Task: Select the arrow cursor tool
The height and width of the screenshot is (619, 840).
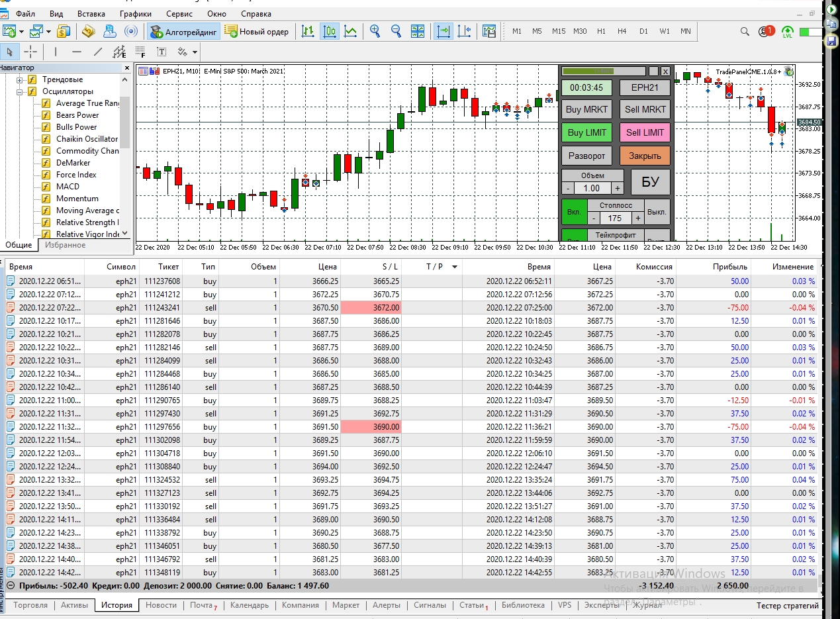Action: pos(9,52)
